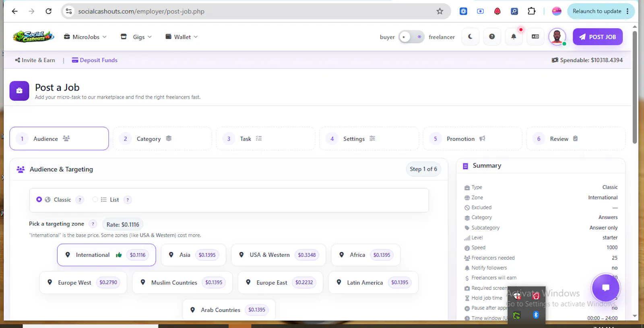Select the Africa zone card
Screen dimensions: 644x328
click(366, 255)
